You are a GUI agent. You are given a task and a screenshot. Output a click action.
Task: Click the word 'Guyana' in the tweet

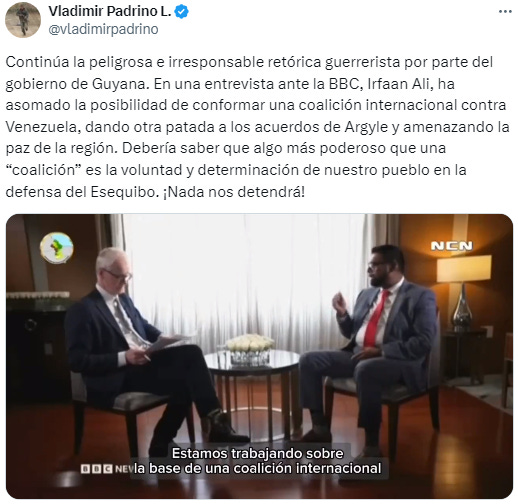[119, 84]
